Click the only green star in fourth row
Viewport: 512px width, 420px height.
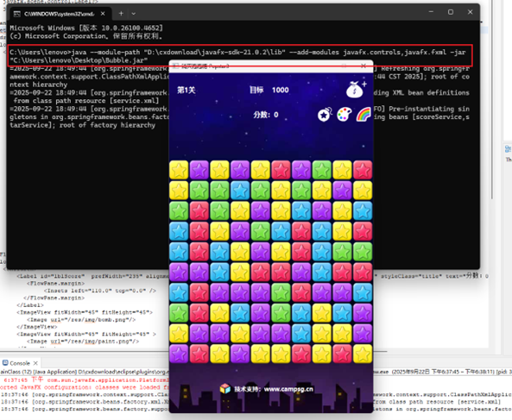point(260,231)
